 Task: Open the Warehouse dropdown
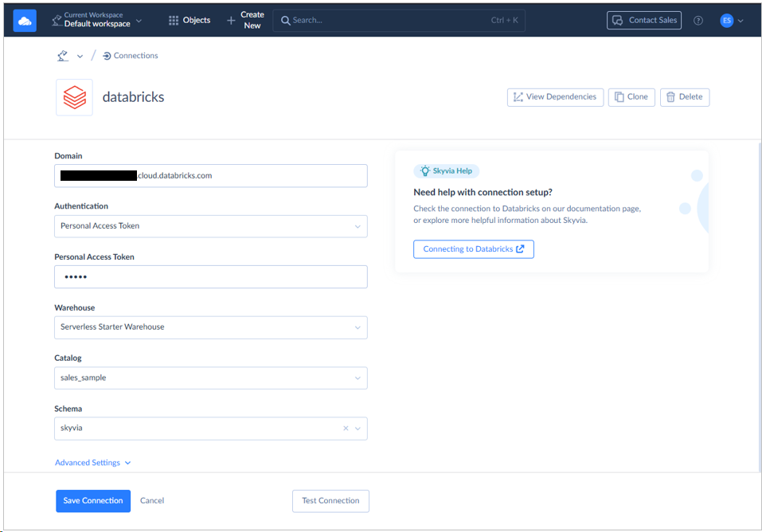tap(211, 327)
